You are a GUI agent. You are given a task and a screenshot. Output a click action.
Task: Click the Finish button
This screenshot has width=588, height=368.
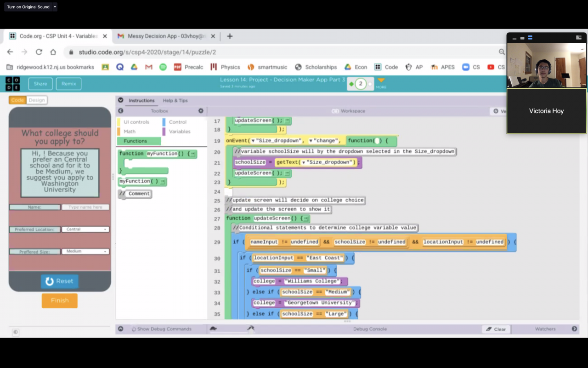click(60, 300)
